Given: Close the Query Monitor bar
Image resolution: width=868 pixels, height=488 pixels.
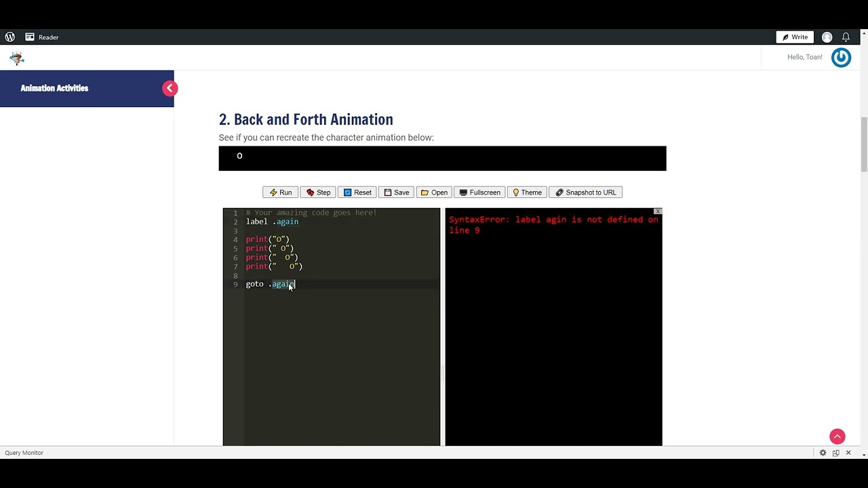Looking at the screenshot, I should pos(848,453).
